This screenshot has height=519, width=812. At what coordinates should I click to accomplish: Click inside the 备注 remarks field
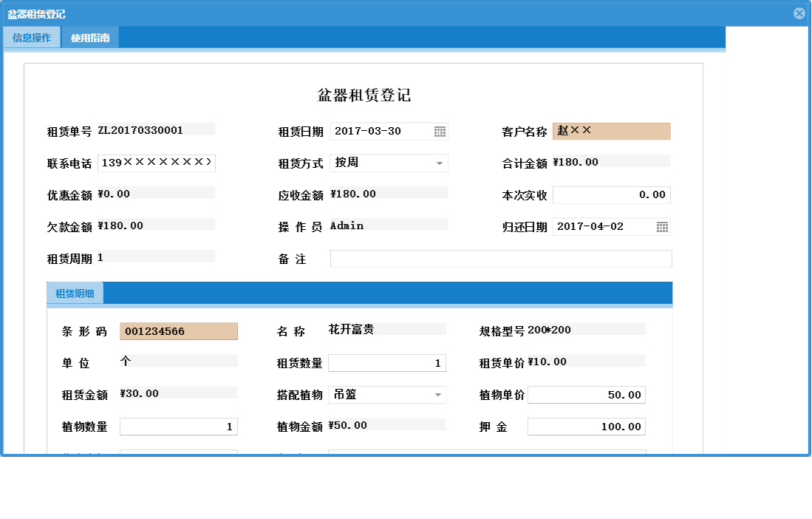point(502,258)
